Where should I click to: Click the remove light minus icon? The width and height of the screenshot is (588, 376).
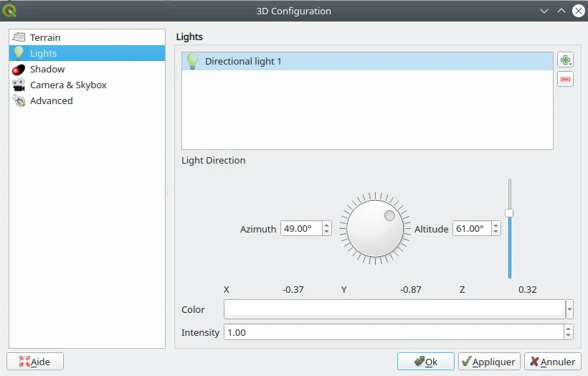(x=565, y=79)
